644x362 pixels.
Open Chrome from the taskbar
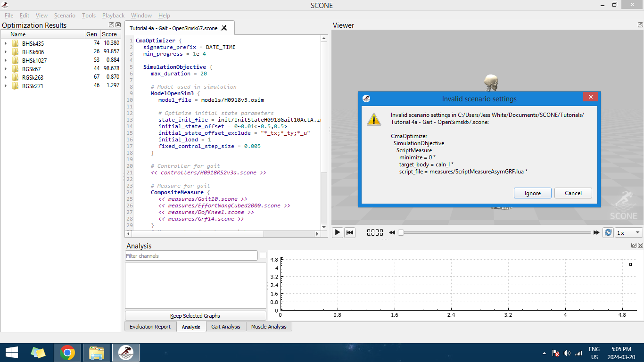[67, 352]
